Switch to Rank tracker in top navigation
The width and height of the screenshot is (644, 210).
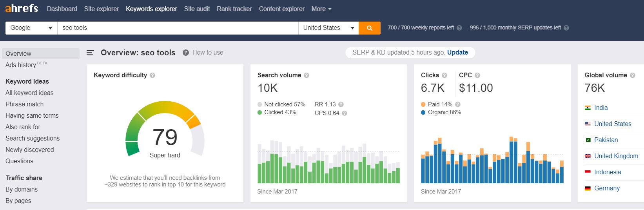tap(234, 9)
